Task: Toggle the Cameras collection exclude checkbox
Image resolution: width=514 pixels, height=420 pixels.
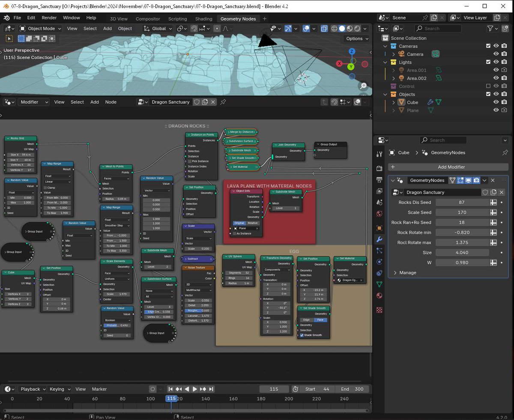Action: click(488, 46)
